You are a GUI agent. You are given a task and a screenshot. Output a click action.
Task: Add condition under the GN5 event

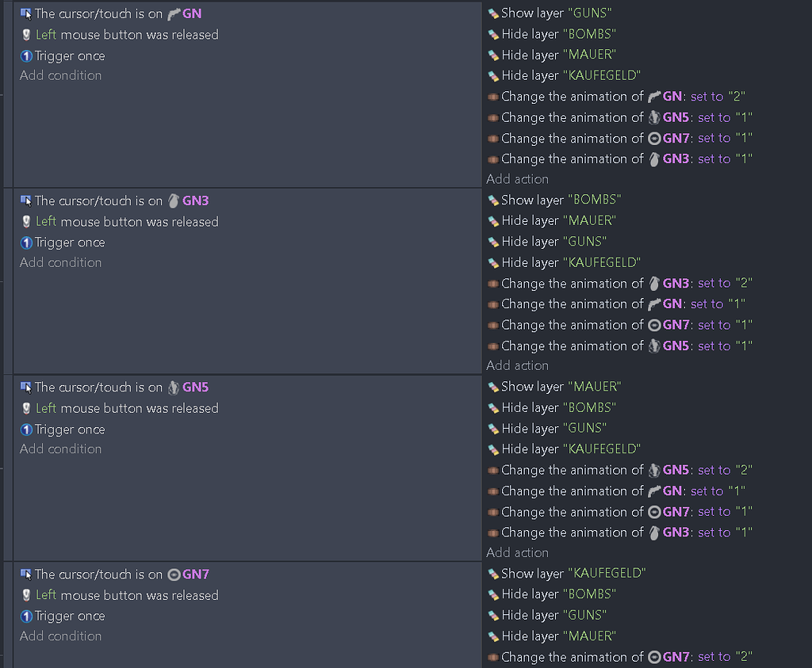[x=60, y=449]
